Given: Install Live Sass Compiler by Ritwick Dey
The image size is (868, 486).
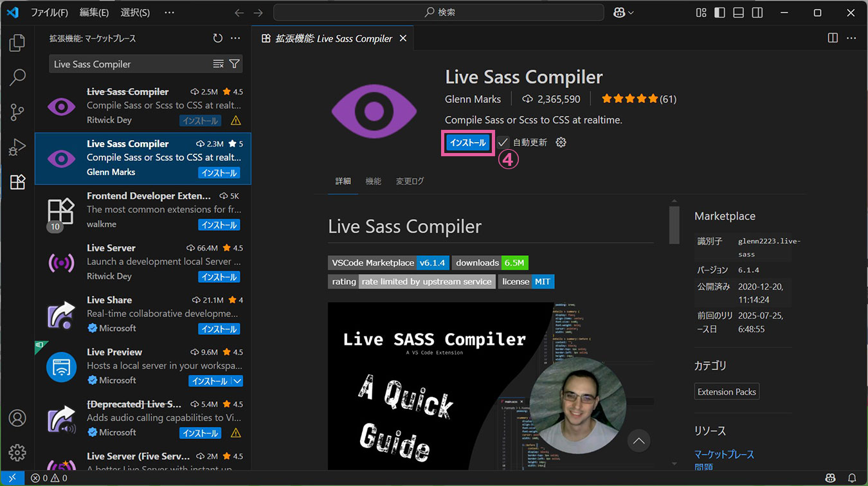Looking at the screenshot, I should [x=200, y=121].
